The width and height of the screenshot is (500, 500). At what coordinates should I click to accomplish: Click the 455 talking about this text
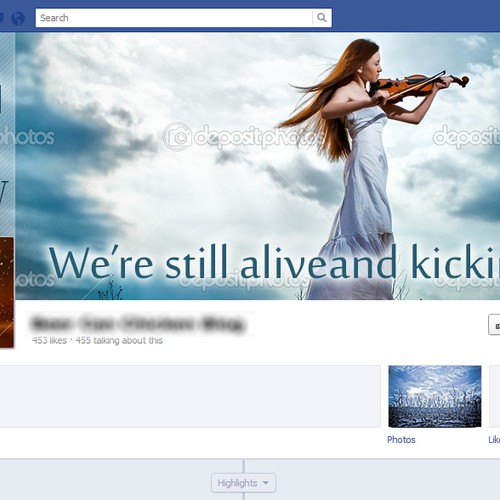point(119,340)
